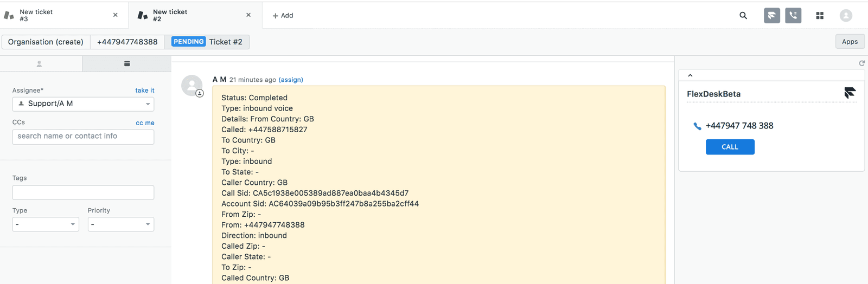
Task: Click the Call Sid line text
Action: [x=315, y=193]
